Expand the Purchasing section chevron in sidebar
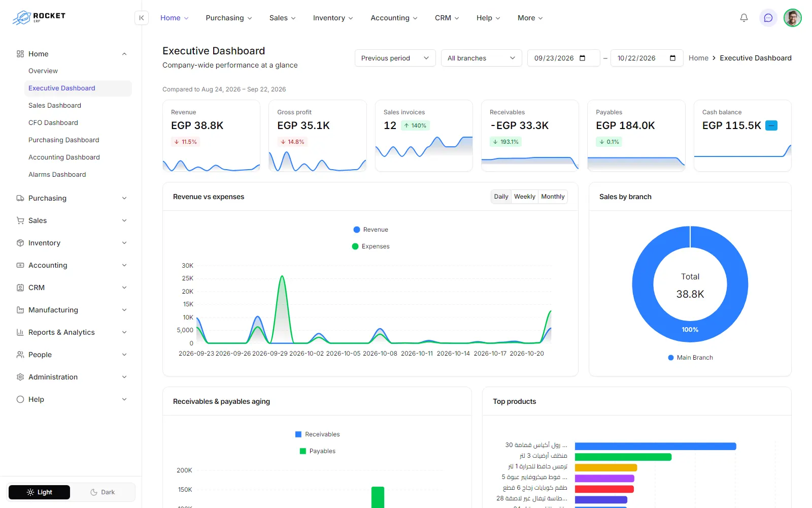 pyautogui.click(x=124, y=198)
